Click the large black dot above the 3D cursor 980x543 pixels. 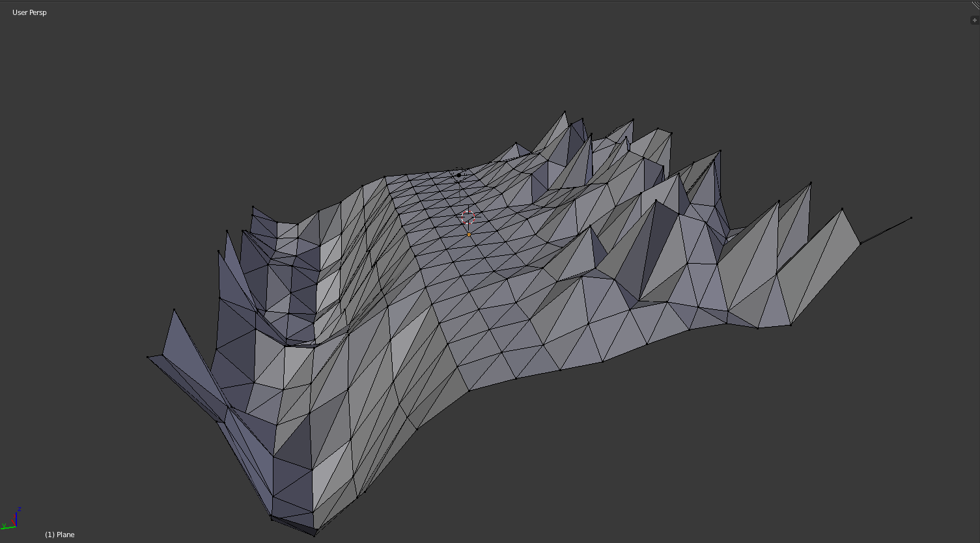click(x=459, y=175)
